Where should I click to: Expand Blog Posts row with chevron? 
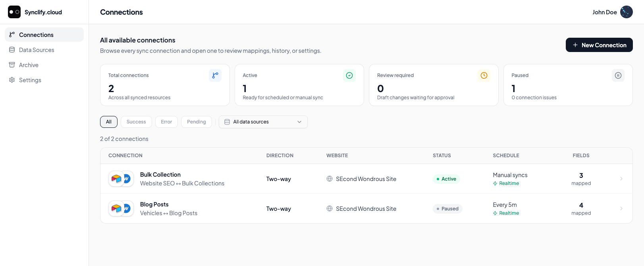click(621, 208)
